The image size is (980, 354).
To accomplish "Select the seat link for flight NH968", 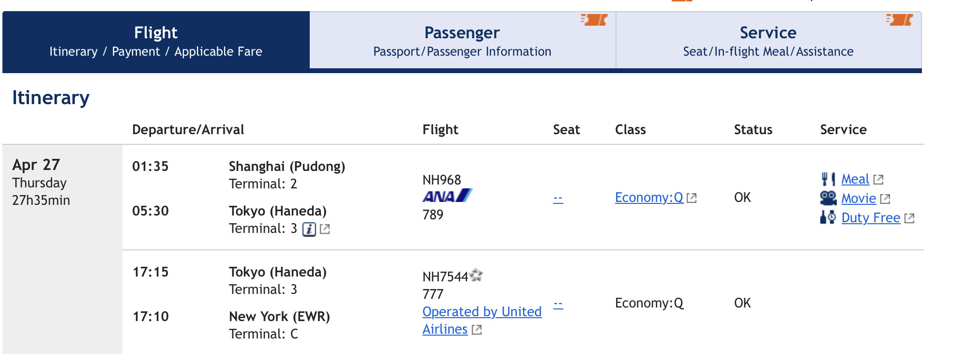I will click(558, 198).
